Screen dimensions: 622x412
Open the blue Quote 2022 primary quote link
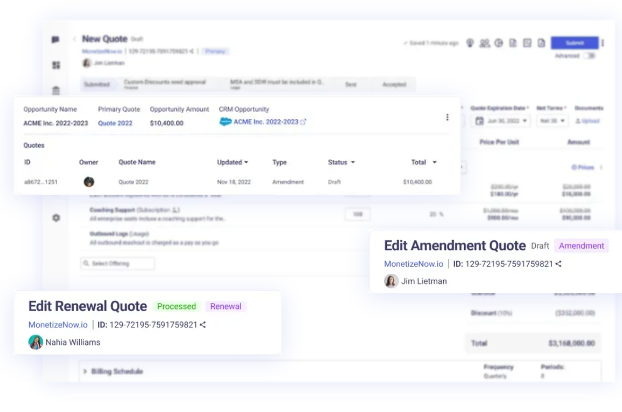coord(115,123)
